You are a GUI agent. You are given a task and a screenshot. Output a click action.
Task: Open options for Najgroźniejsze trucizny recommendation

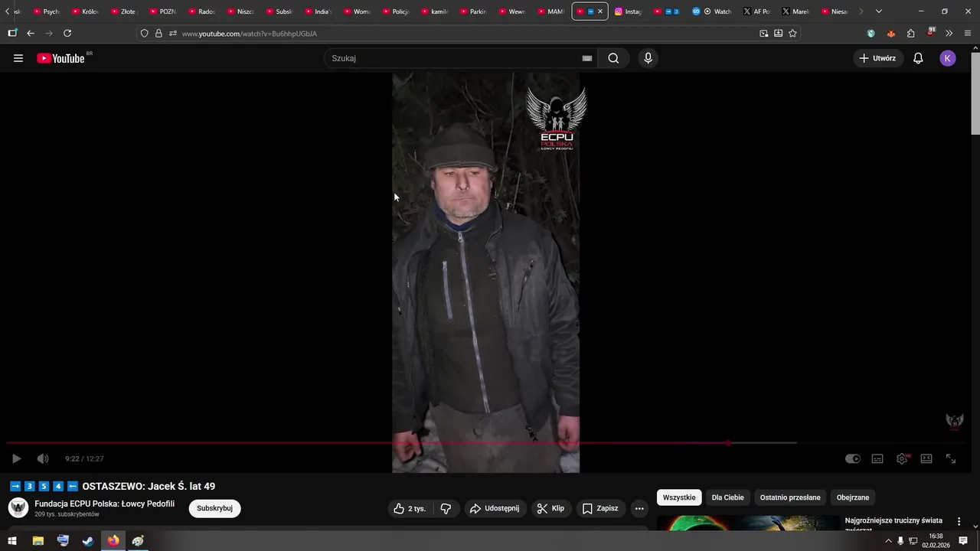tap(959, 521)
